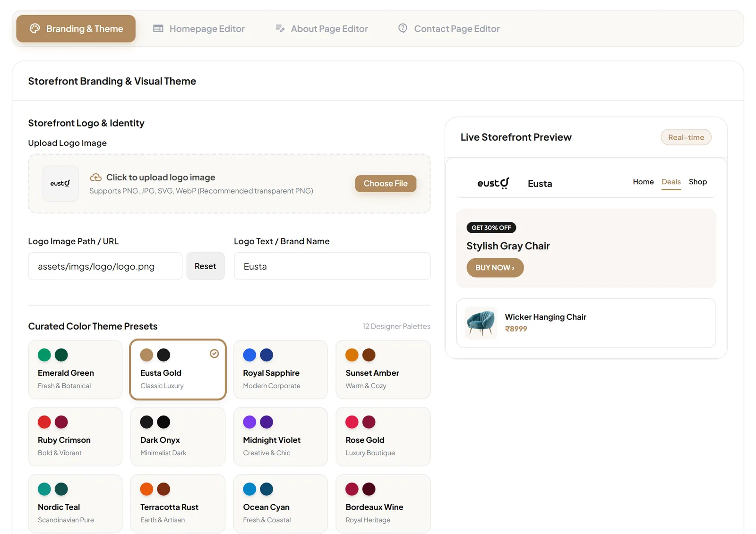756x534 pixels.
Task: Click the selected checkmark icon on Eusta Gold
Action: 215,354
